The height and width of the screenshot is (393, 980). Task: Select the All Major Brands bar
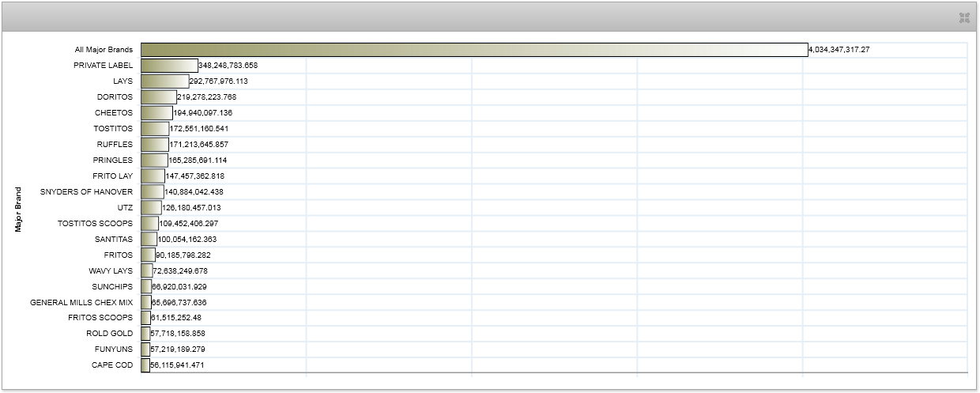point(474,50)
